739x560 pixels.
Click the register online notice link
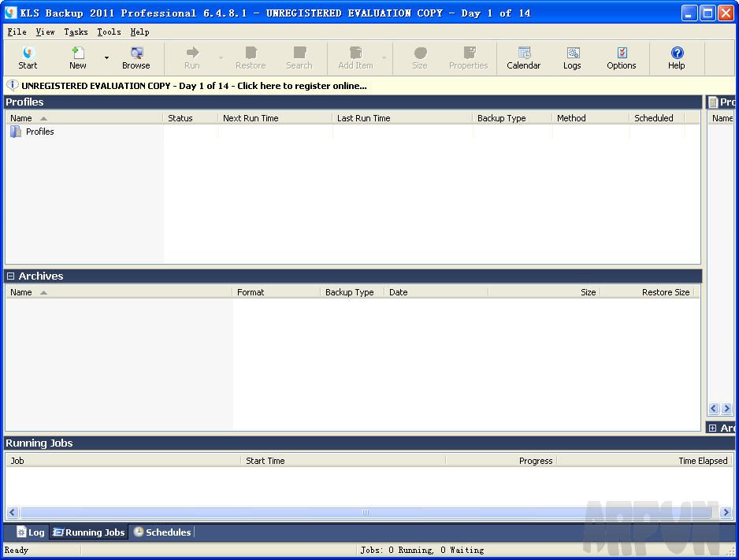click(x=194, y=86)
